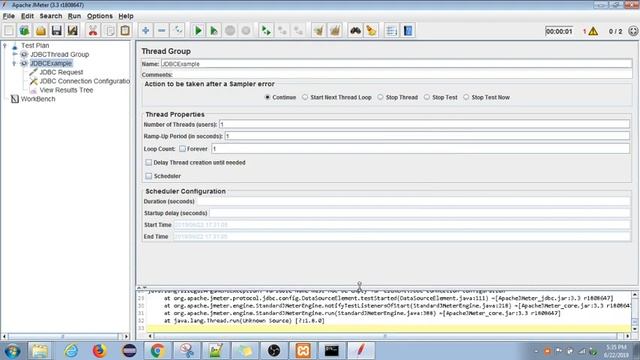Click the Paste clipboard icon
This screenshot has height=360, width=640.
[x=125, y=31]
